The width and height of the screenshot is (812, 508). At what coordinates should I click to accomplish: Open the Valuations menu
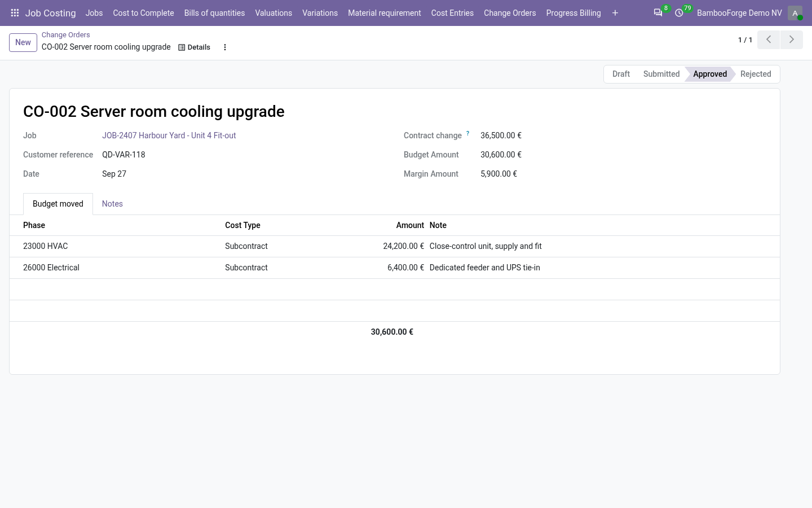pos(273,13)
